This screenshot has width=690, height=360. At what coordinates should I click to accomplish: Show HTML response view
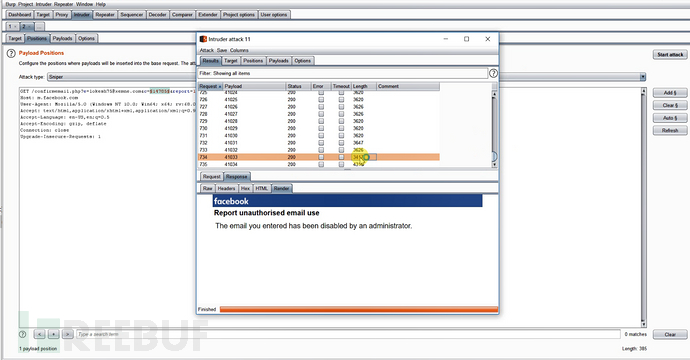(x=261, y=188)
